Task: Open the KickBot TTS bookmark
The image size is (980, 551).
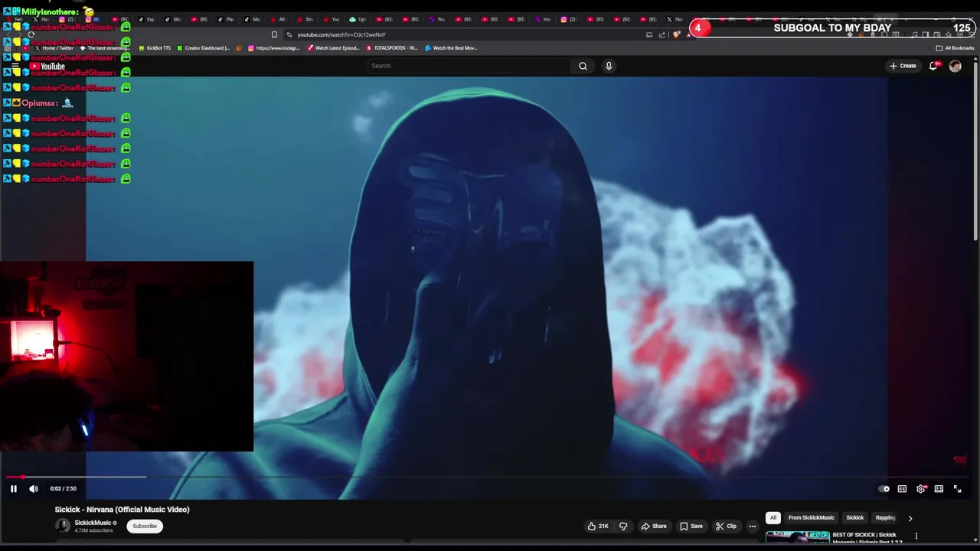Action: click(x=155, y=48)
